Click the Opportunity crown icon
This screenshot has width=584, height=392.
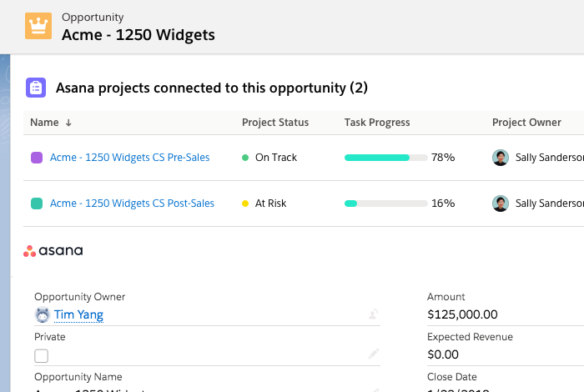[x=38, y=26]
